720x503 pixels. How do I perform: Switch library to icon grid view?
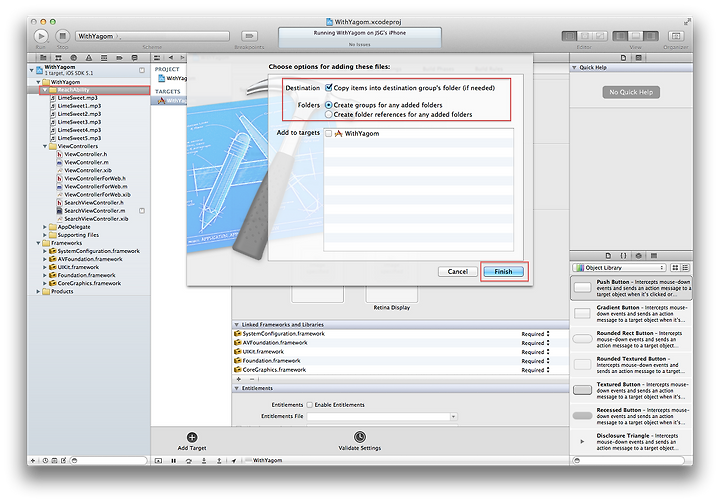coord(675,267)
